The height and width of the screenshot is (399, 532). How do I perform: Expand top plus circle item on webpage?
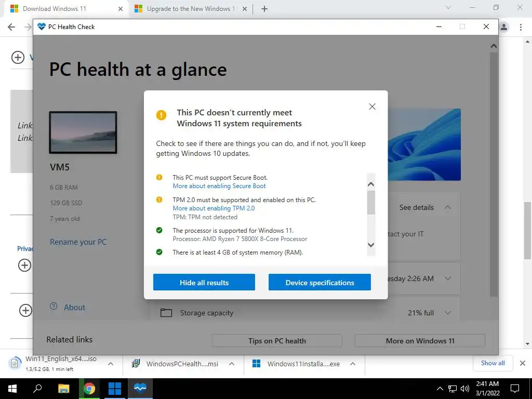tap(18, 57)
